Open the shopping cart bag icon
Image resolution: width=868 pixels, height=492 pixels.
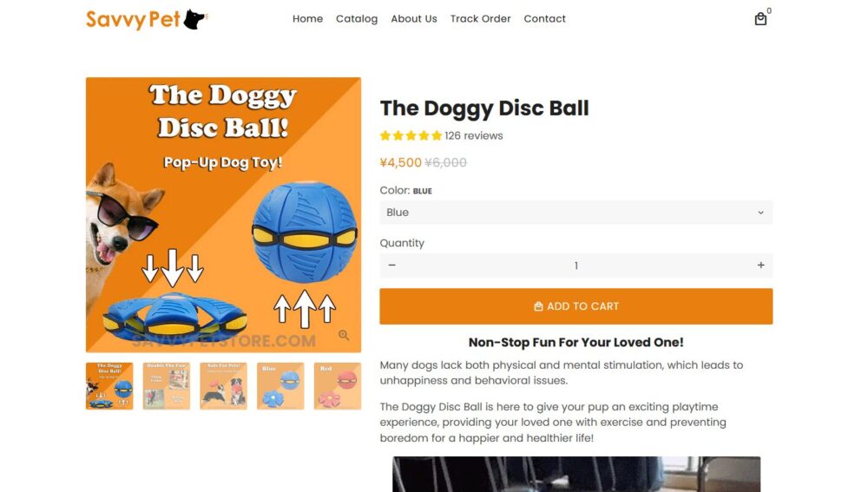pos(760,19)
